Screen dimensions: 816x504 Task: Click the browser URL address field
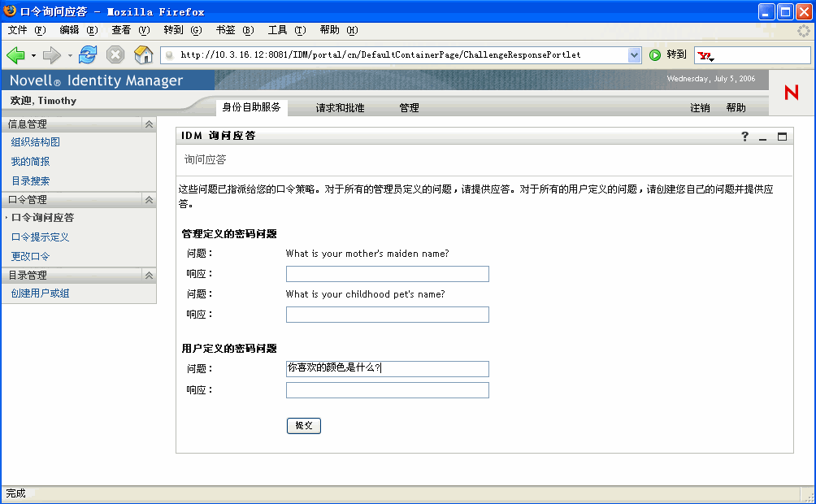[401, 54]
